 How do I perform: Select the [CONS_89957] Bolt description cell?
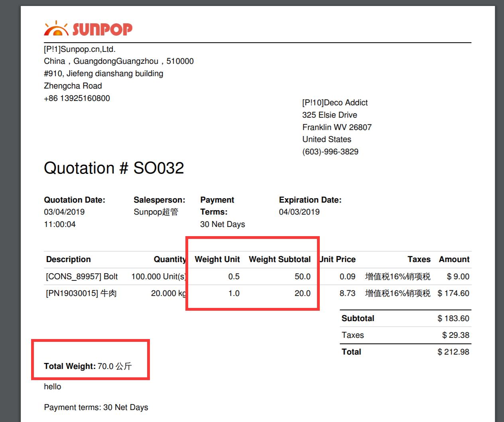click(82, 276)
